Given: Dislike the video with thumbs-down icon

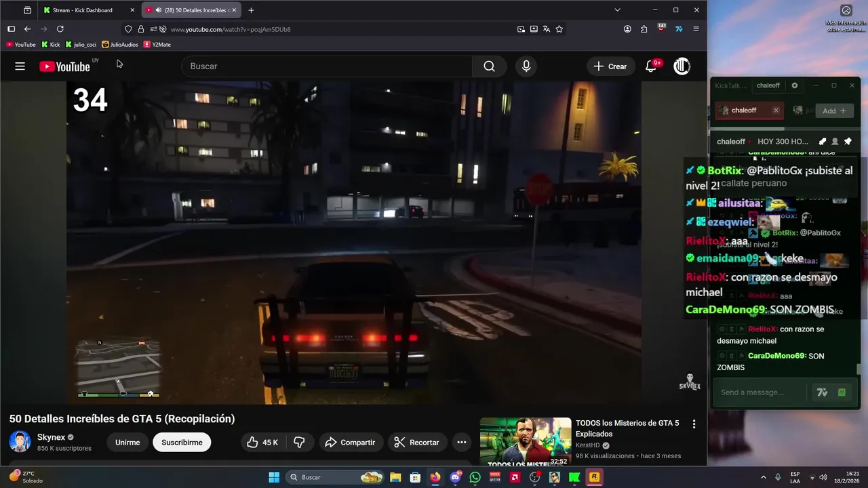Looking at the screenshot, I should [x=299, y=443].
